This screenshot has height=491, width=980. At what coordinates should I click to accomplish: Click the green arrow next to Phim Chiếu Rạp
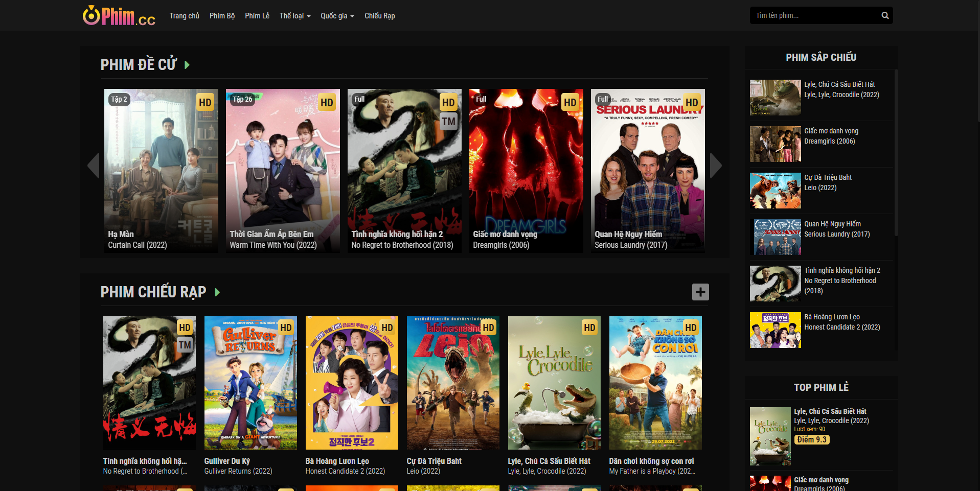217,292
